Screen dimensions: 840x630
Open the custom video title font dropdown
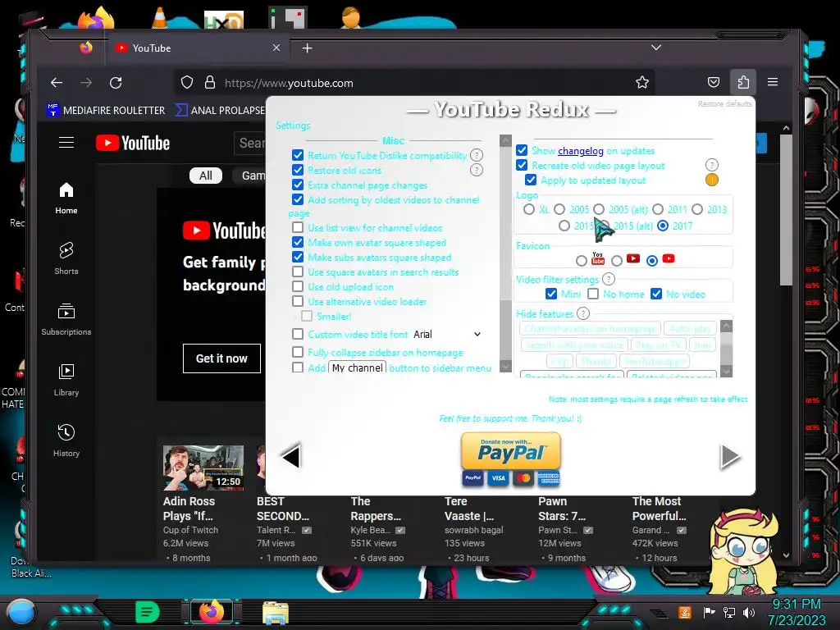[x=447, y=335]
